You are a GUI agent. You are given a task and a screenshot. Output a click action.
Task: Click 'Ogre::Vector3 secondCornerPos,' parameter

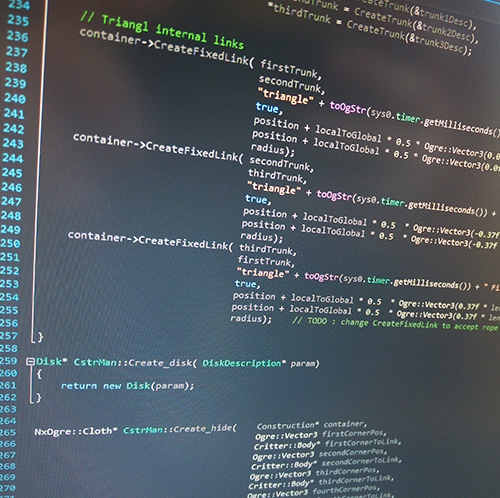(319, 454)
